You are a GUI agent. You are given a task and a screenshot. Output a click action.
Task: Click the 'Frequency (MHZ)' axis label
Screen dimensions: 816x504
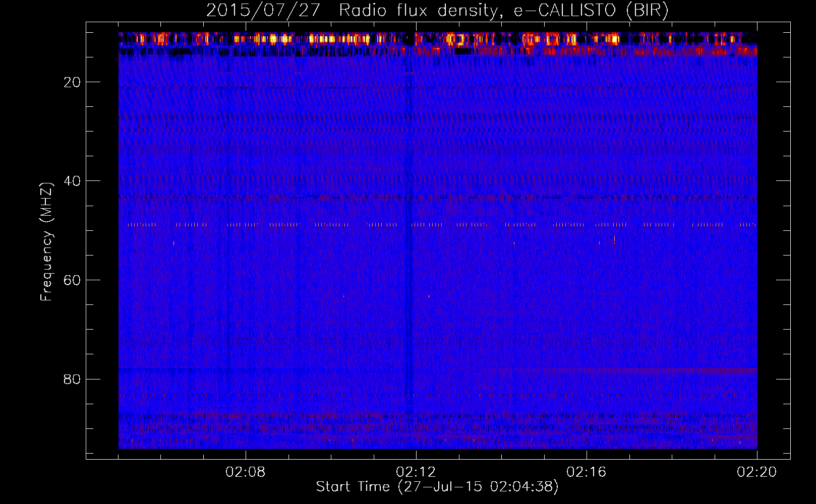click(x=46, y=242)
